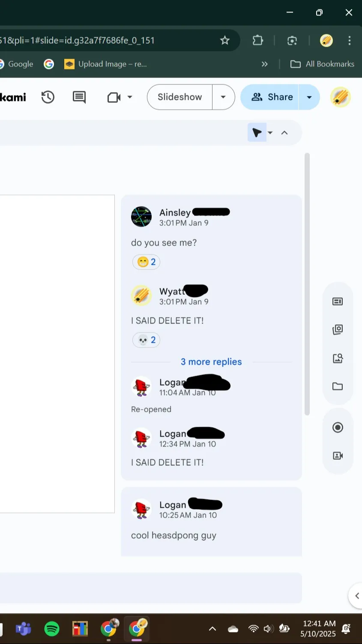
Task: Open folder icon in side panel
Action: [x=338, y=386]
